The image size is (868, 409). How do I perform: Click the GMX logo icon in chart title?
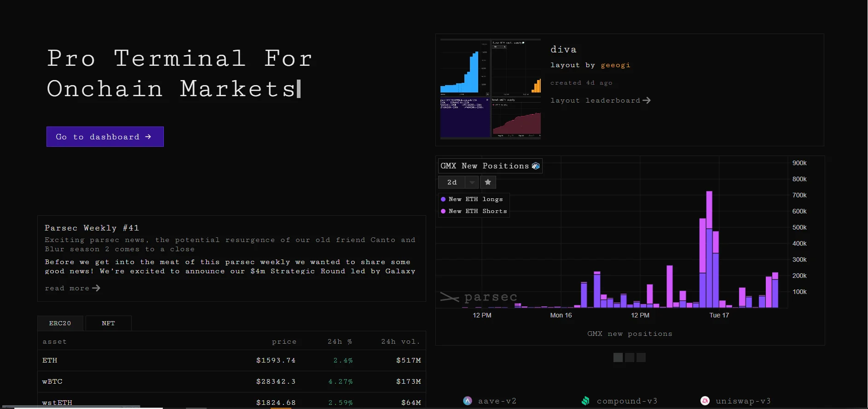click(x=536, y=166)
